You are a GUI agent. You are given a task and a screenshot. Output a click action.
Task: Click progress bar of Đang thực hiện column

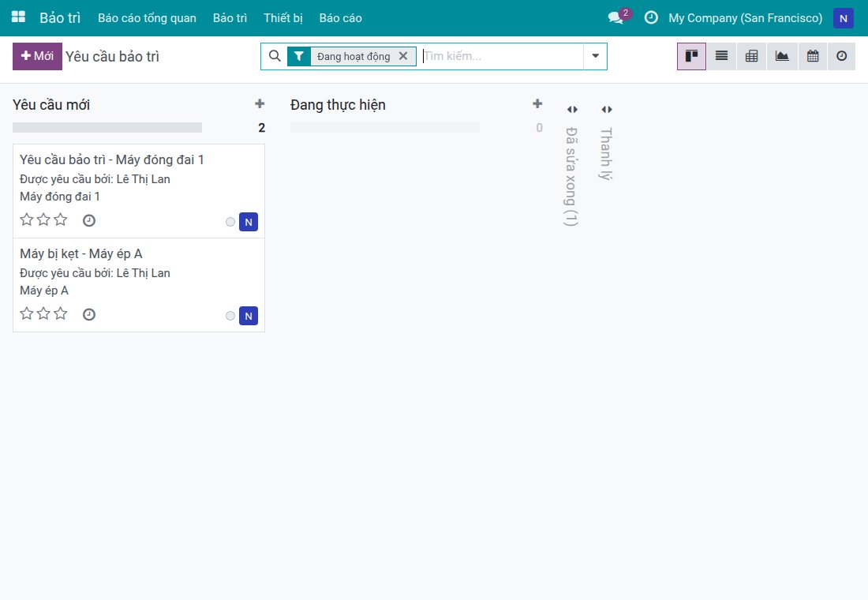coord(385,127)
